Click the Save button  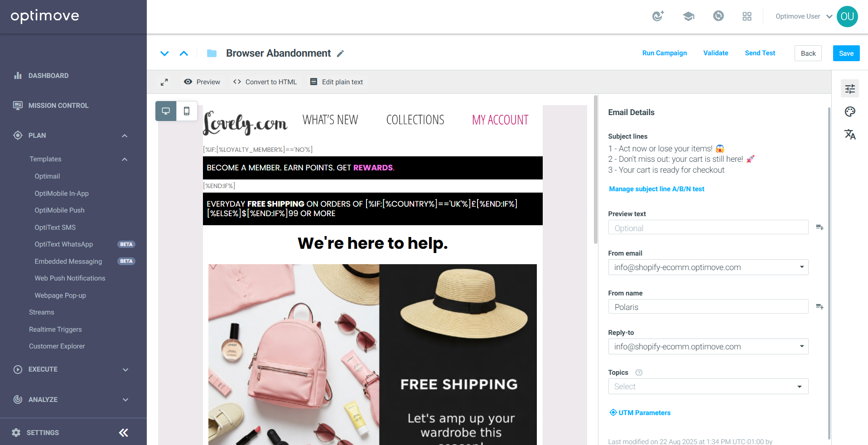(846, 53)
